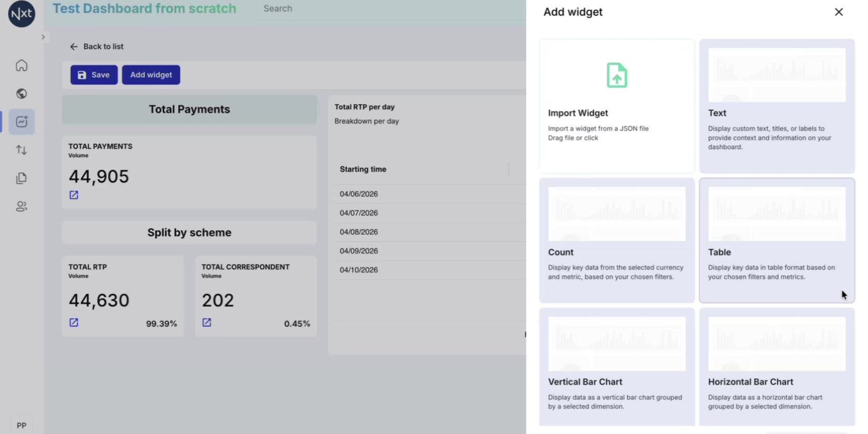
Task: Select the Count widget card
Action: pos(617,241)
